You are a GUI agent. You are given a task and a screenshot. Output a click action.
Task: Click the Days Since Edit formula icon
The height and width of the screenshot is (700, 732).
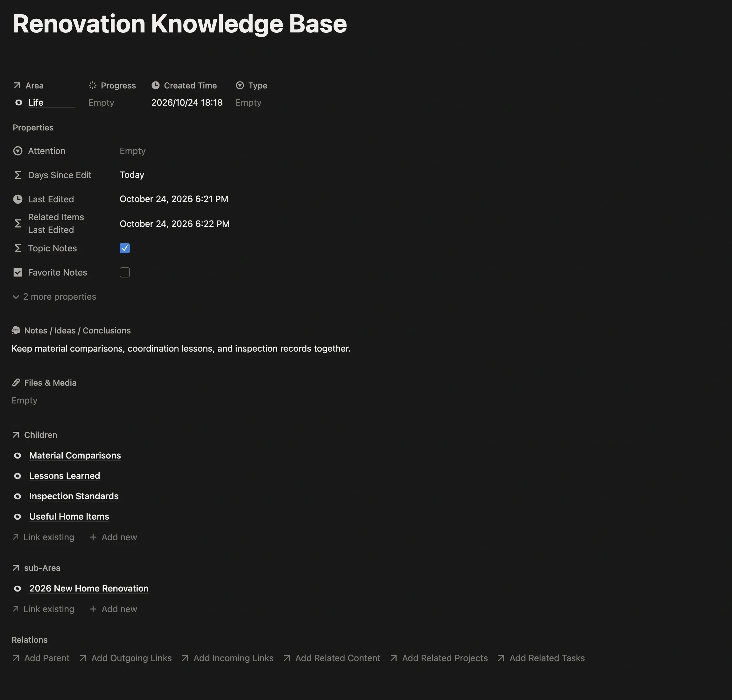(x=18, y=175)
